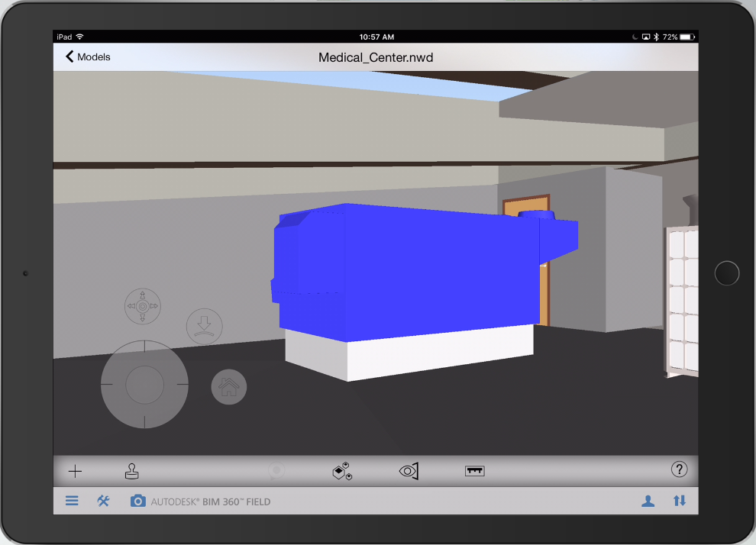
Task: Open the hamburger navigation menu
Action: (x=72, y=501)
